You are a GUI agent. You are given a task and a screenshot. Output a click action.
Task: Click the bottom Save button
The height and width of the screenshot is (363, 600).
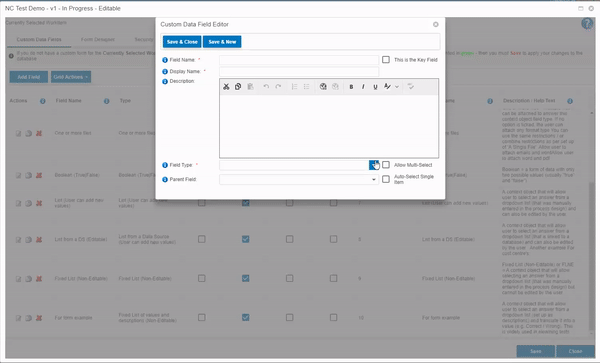(535, 351)
